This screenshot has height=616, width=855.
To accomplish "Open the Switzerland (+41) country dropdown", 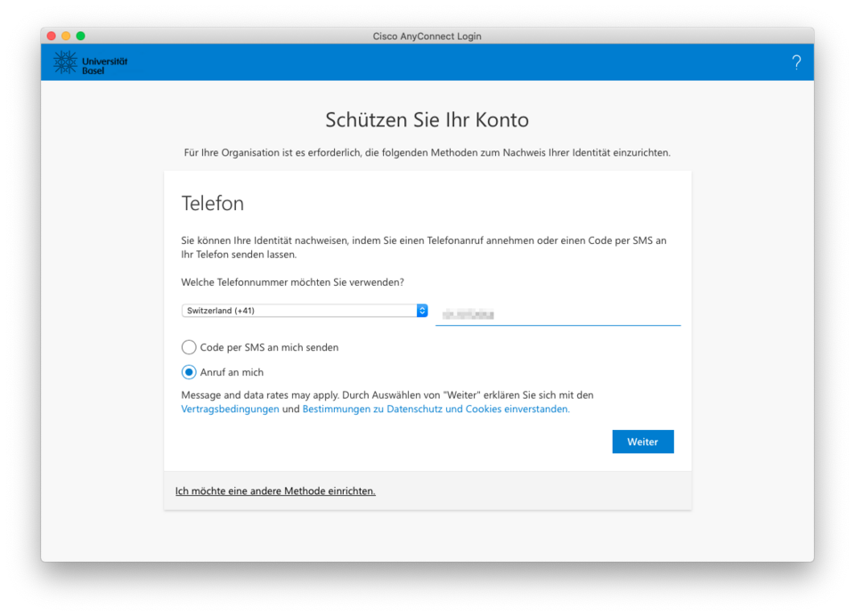I will [x=298, y=311].
